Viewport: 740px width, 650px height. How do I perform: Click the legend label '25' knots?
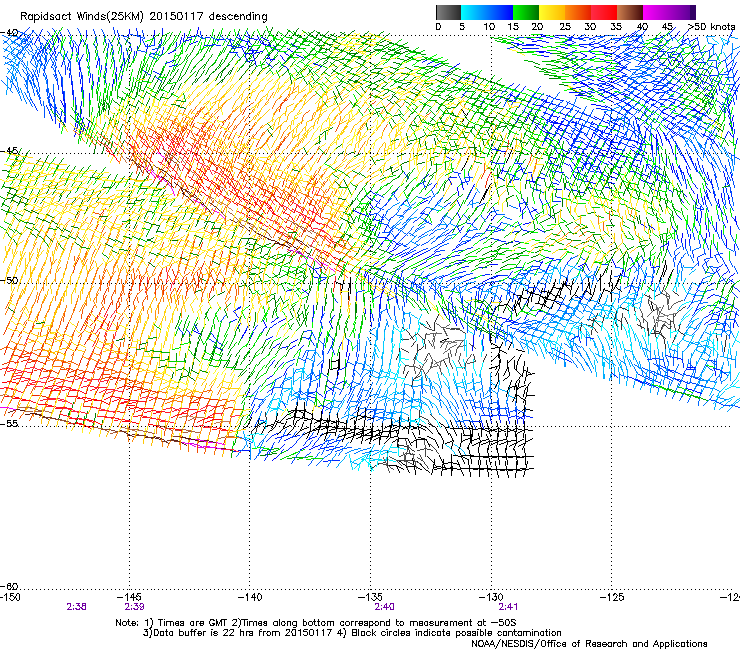(565, 27)
